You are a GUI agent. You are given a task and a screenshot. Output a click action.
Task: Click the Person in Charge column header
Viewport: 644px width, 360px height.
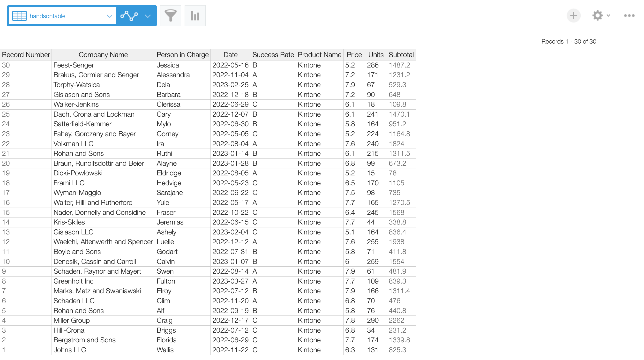pyautogui.click(x=183, y=55)
